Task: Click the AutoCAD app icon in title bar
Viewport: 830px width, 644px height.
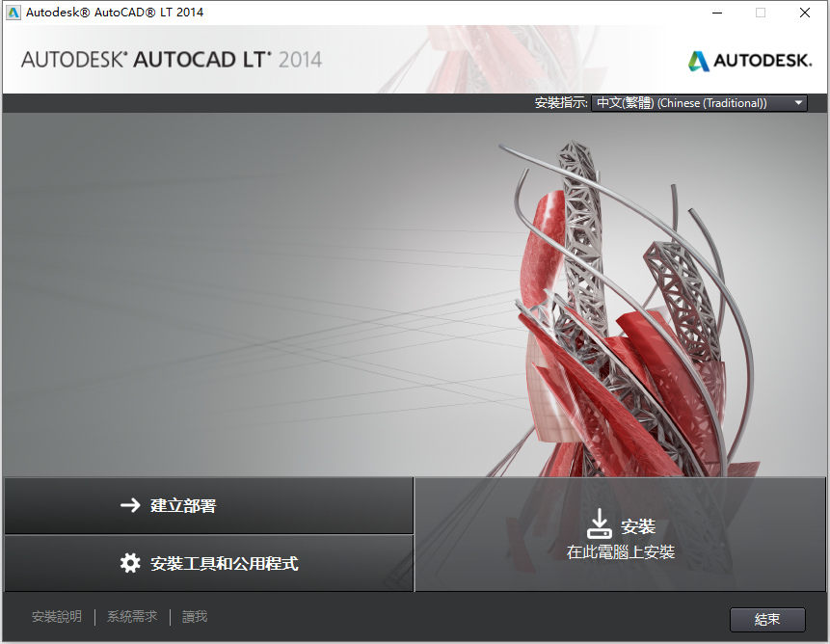Action: click(13, 13)
